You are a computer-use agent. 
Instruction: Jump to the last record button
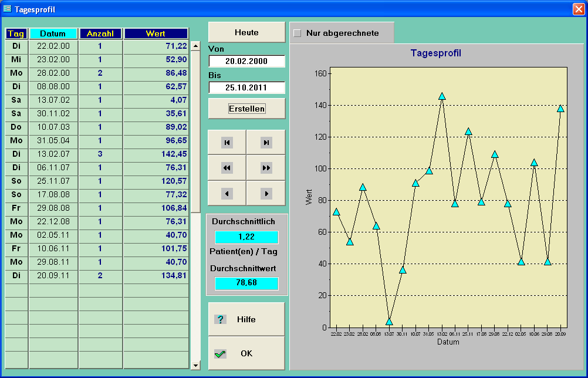pos(266,143)
